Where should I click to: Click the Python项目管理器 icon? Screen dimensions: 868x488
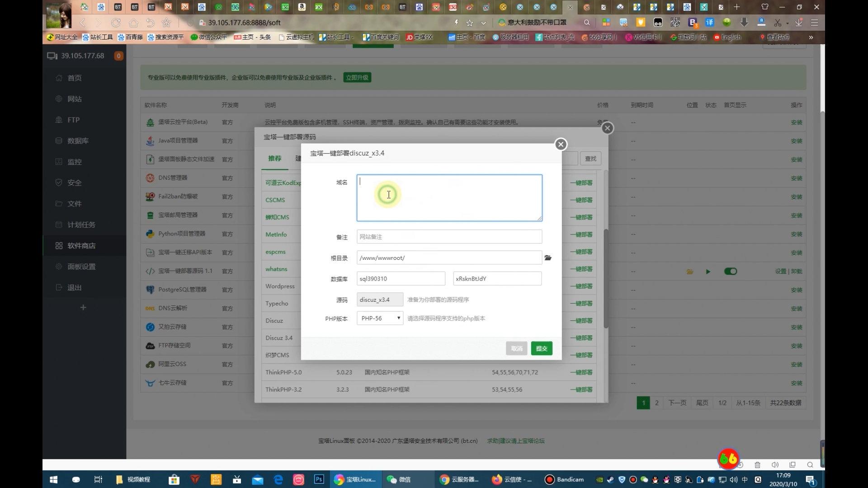click(150, 234)
